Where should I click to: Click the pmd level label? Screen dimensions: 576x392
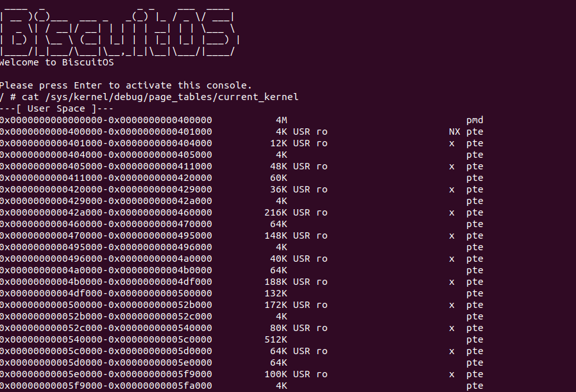click(475, 120)
